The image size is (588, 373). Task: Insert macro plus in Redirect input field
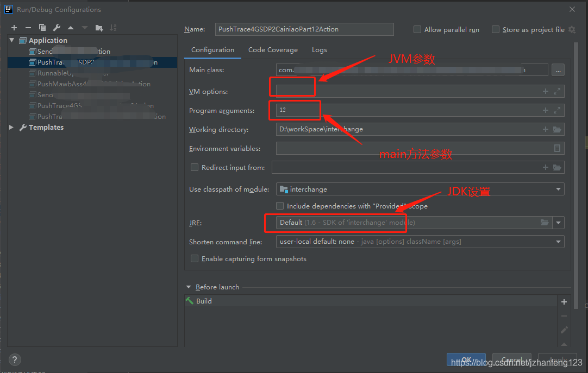(546, 167)
